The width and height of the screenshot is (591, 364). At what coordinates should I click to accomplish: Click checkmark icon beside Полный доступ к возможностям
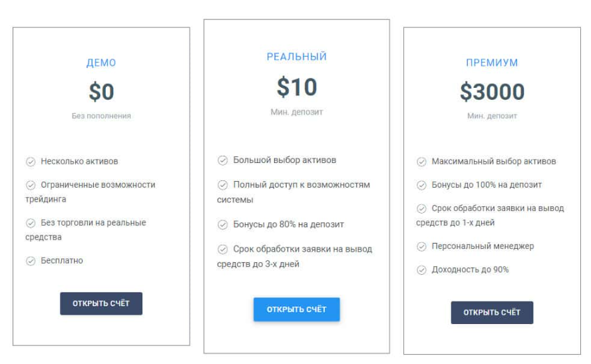point(222,184)
